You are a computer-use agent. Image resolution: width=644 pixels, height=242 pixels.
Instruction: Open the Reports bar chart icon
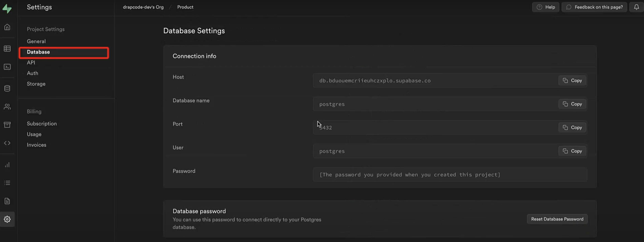pos(7,165)
